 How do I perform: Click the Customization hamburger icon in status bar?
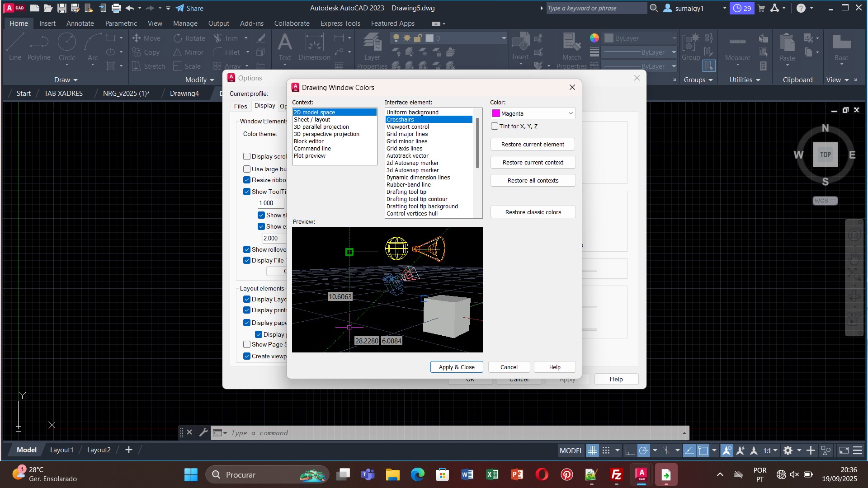point(857,450)
